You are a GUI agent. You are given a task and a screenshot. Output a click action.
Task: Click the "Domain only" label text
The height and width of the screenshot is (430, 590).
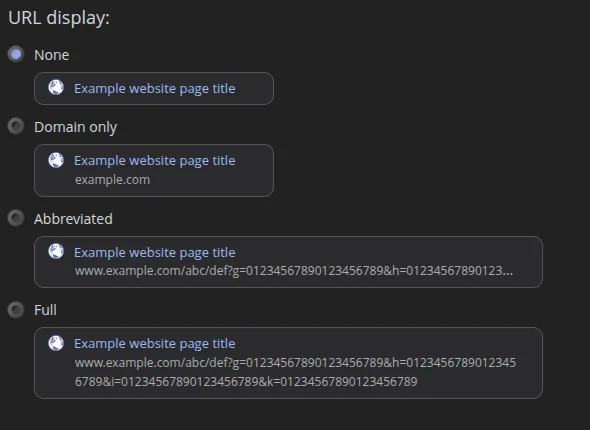click(x=76, y=127)
